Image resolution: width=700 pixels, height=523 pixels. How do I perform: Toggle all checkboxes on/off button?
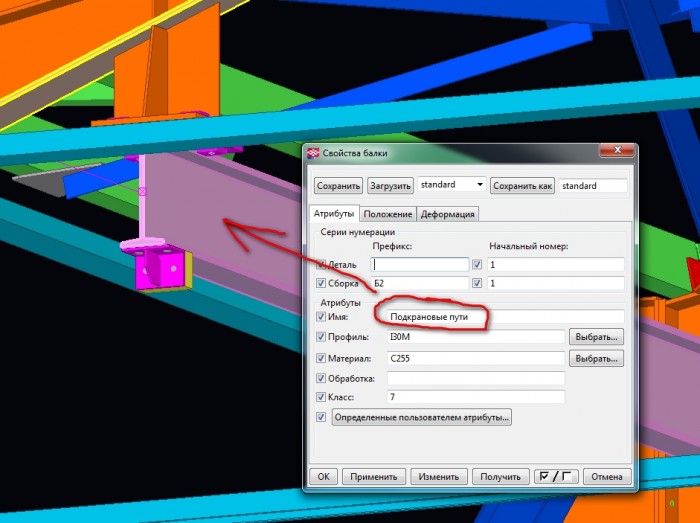556,476
